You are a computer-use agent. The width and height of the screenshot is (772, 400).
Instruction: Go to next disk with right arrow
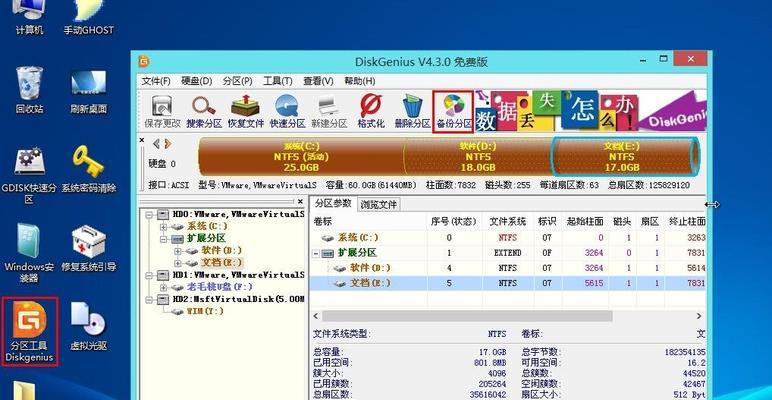(x=168, y=144)
